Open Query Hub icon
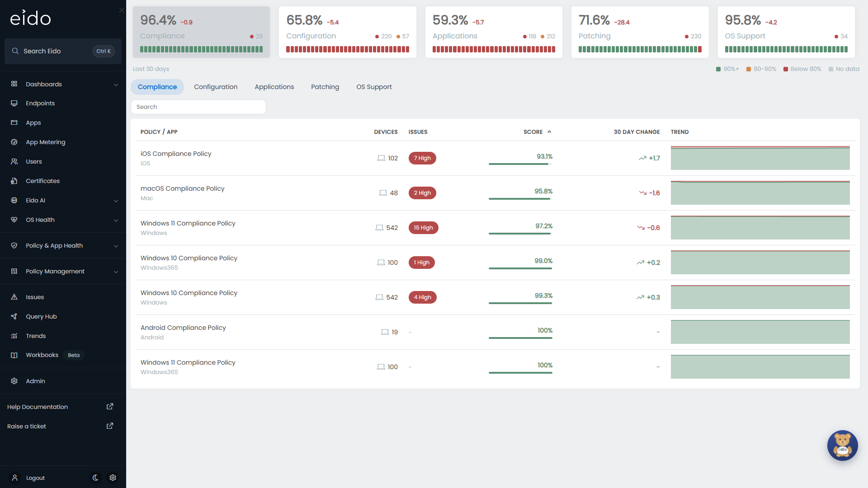 [14, 316]
